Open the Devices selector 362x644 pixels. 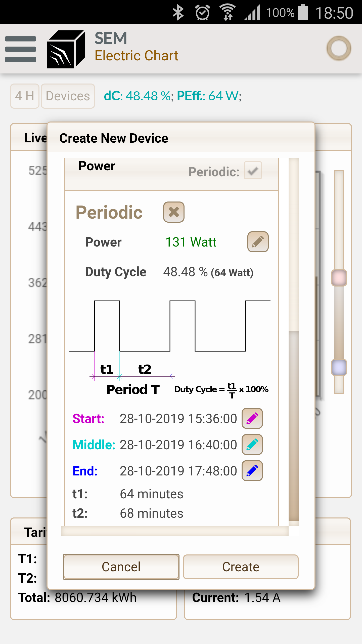(x=68, y=96)
